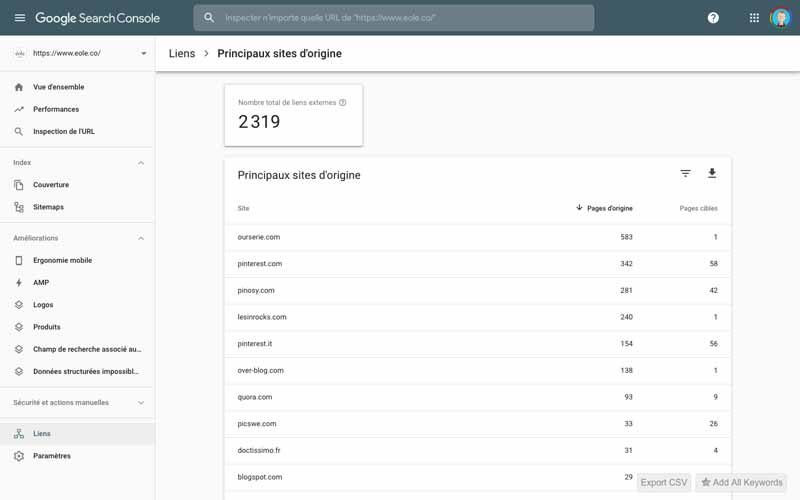Screen dimensions: 800x500
Task: Open the lesinrocks.com row
Action: tap(478, 317)
